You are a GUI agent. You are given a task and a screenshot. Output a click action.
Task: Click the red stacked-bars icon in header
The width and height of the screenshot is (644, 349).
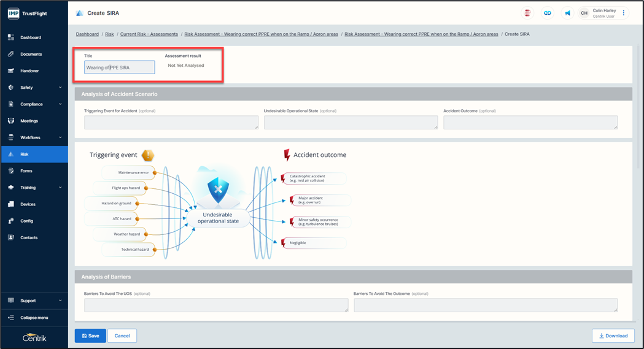[x=527, y=13]
